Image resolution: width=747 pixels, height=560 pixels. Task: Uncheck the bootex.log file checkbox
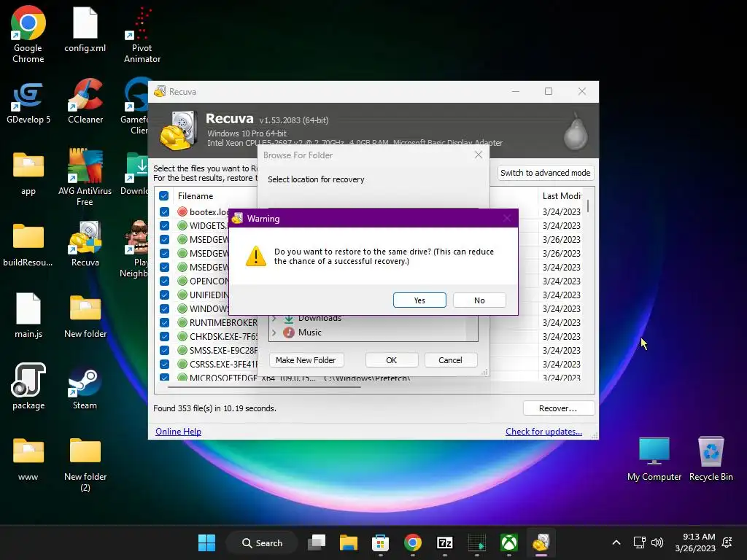(164, 211)
